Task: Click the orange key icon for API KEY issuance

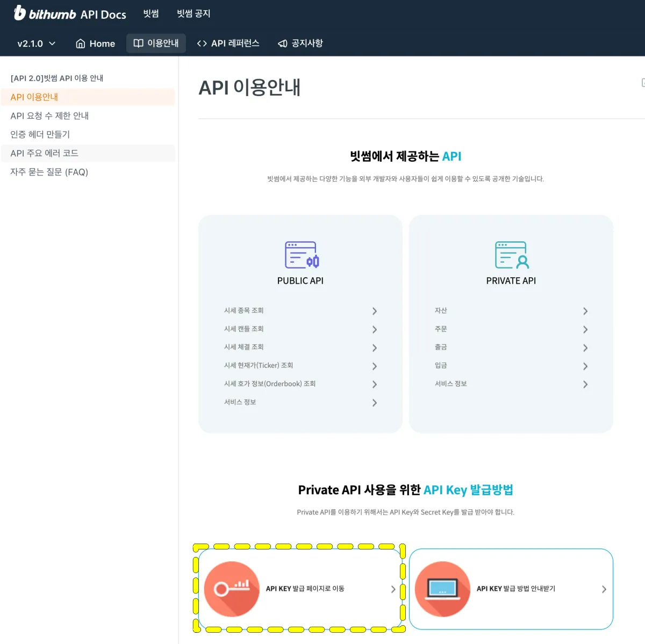Action: point(232,589)
